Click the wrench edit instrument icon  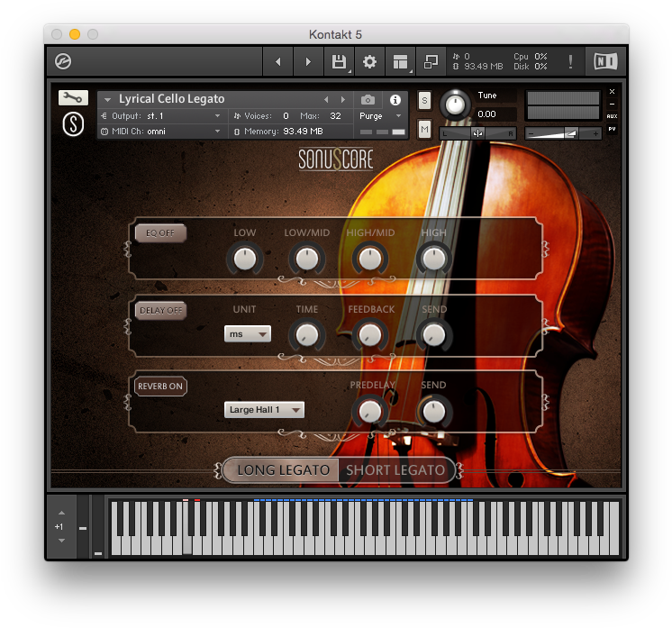73,98
